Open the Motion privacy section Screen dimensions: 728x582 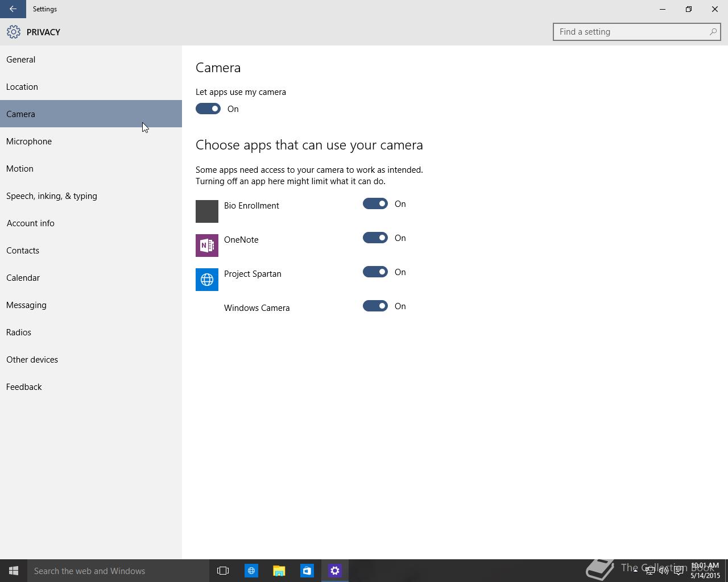[x=91, y=168]
